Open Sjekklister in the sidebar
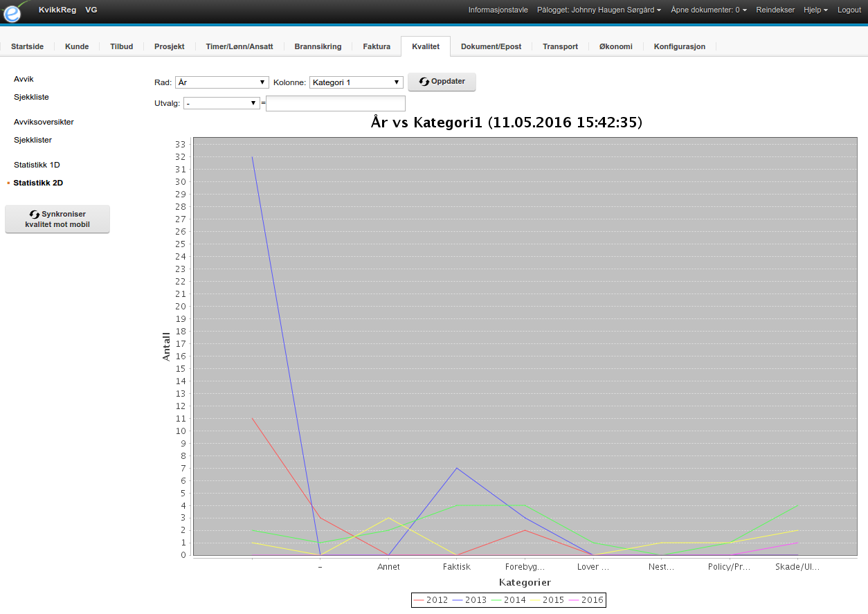Screen dimensions: 868x614 (33, 140)
